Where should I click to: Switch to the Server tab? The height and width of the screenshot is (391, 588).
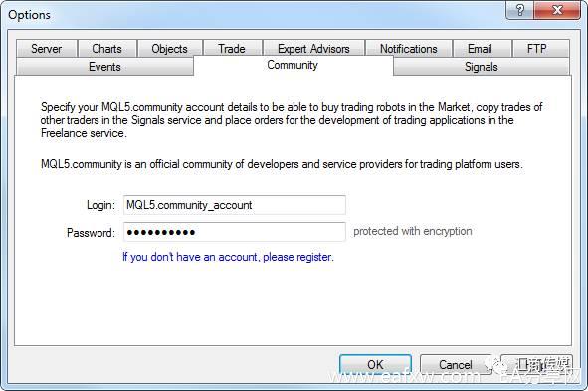[47, 49]
